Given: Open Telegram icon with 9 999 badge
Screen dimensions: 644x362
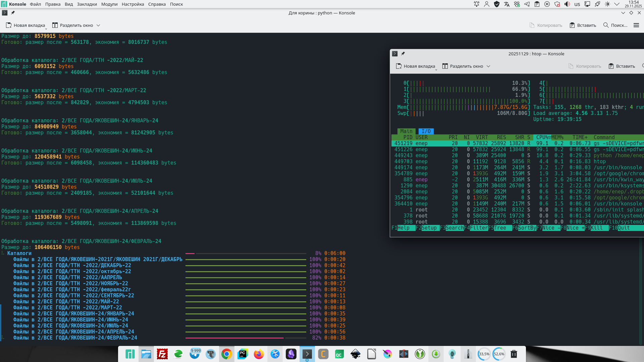Looking at the screenshot, I should click(195, 354).
